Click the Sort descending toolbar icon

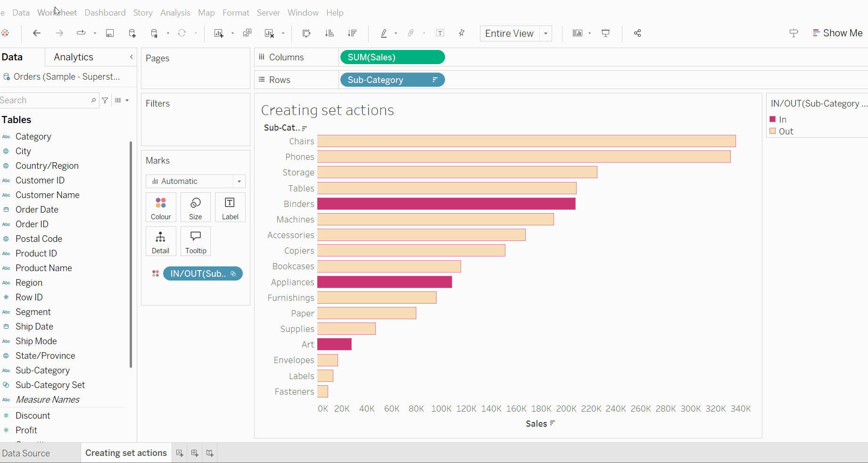pyautogui.click(x=352, y=33)
